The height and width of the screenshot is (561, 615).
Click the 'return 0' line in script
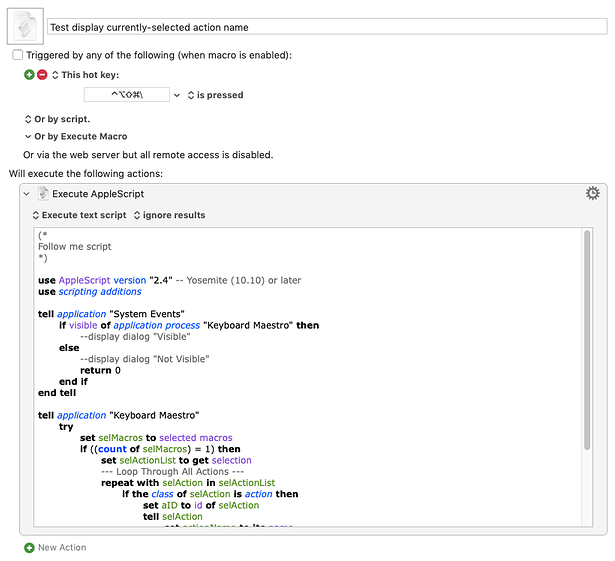(100, 370)
